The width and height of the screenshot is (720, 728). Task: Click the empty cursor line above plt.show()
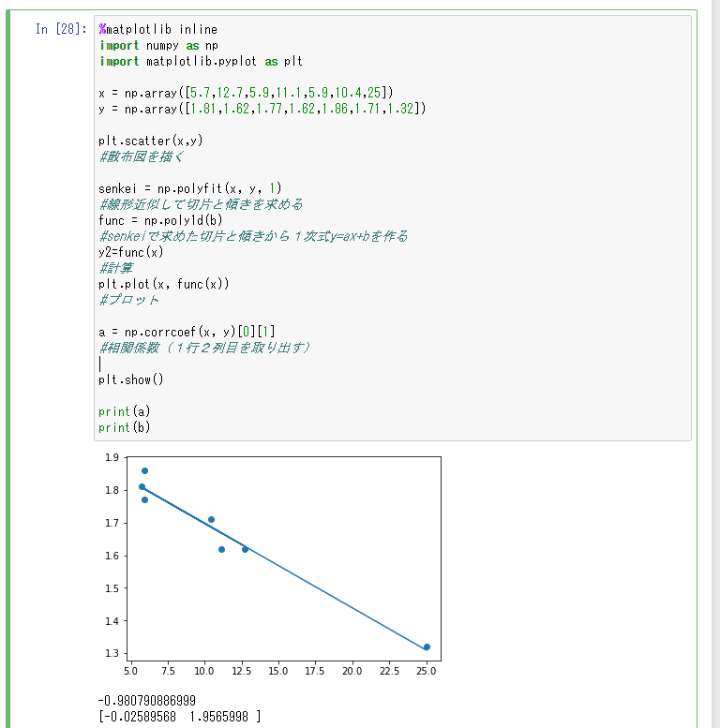(394, 364)
